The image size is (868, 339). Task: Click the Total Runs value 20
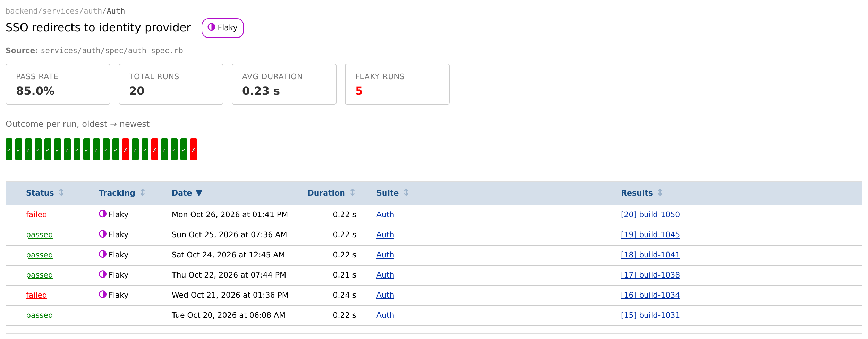137,91
